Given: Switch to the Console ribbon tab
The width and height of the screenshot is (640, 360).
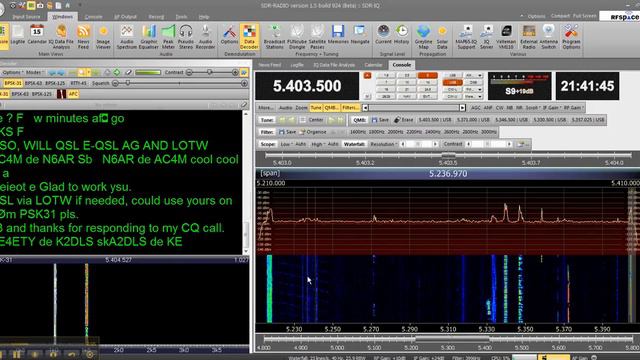Looking at the screenshot, I should pos(93,17).
